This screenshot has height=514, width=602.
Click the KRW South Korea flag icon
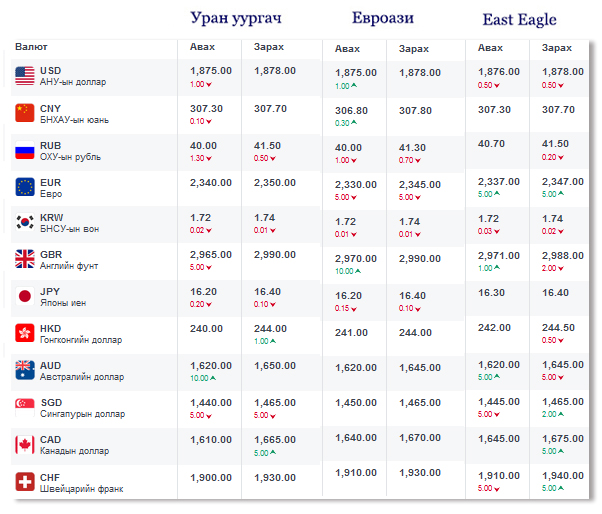pos(25,222)
